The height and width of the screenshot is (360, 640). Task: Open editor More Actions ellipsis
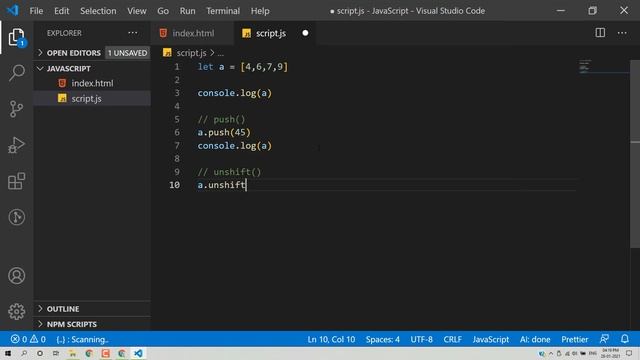point(622,33)
